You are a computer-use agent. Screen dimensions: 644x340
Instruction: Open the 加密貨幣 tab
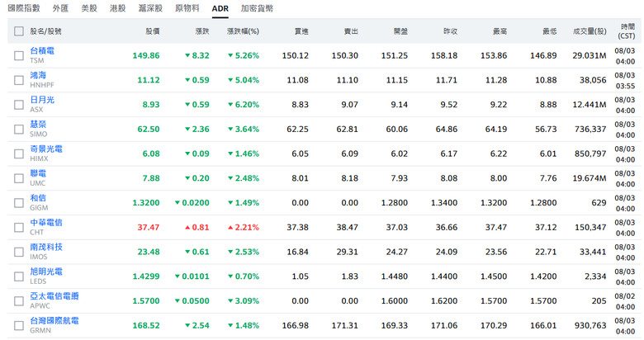click(257, 8)
